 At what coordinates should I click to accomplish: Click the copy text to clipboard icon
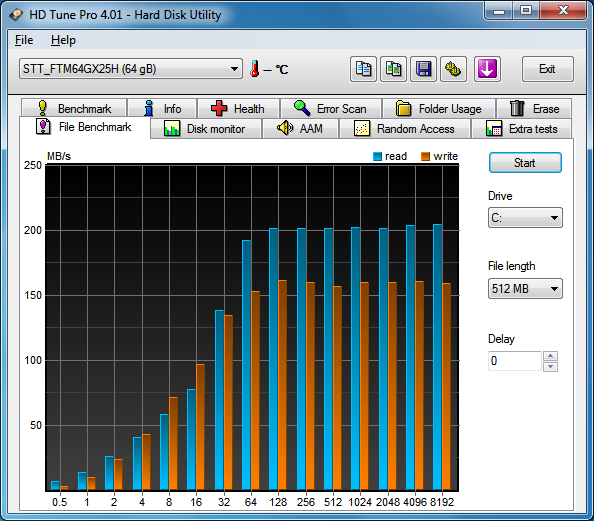pyautogui.click(x=363, y=69)
